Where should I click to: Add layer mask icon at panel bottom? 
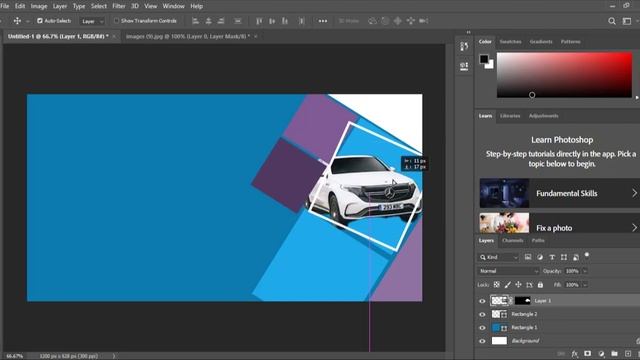point(587,354)
